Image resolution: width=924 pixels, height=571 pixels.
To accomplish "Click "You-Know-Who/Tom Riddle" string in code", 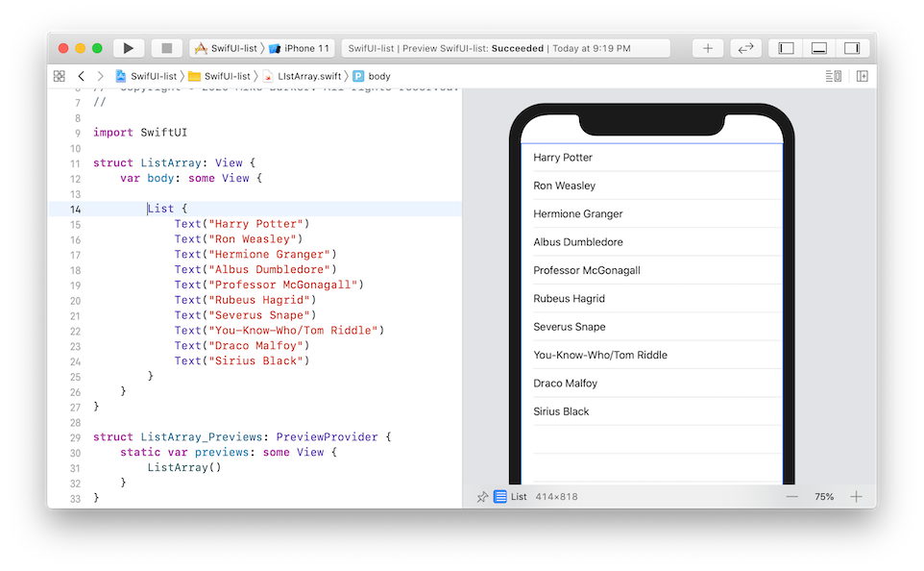I will 293,331.
